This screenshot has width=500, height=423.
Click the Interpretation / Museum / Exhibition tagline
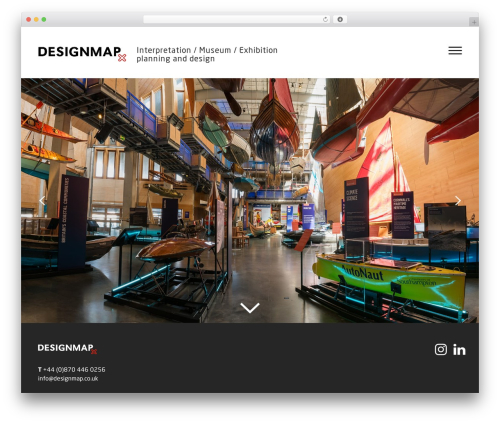click(x=207, y=54)
